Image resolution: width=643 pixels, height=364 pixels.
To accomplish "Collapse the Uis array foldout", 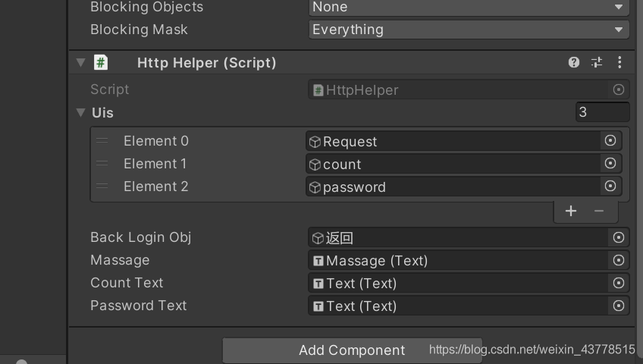I will pyautogui.click(x=81, y=113).
